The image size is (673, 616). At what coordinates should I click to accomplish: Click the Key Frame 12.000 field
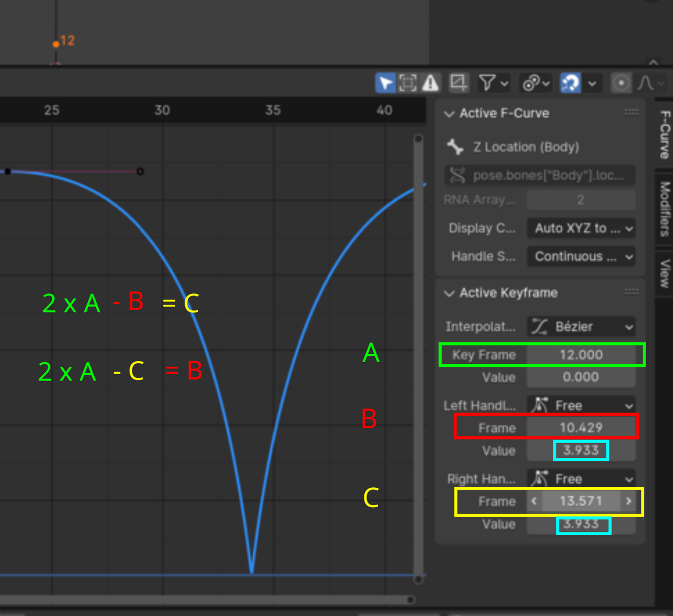click(x=580, y=355)
